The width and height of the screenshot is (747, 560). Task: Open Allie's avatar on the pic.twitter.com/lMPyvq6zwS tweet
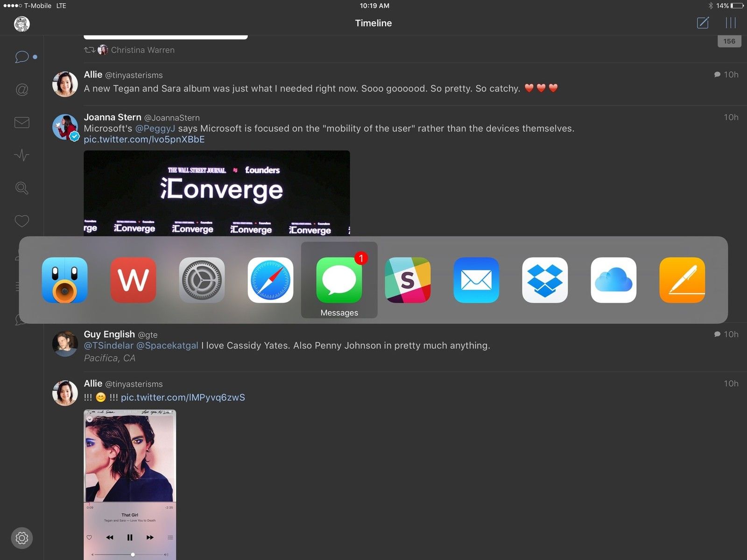coord(65,393)
